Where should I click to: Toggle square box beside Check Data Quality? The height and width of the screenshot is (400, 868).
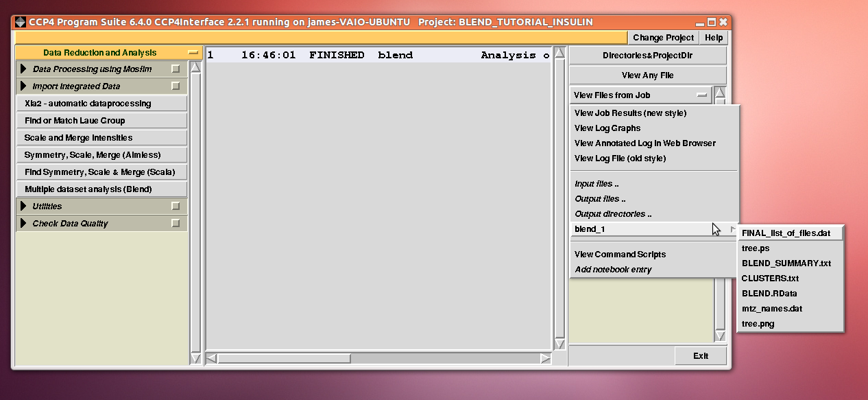176,224
